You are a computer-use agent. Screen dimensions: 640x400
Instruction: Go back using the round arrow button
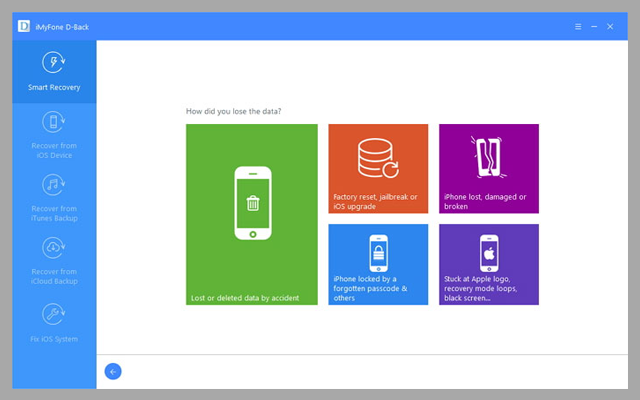tap(113, 371)
